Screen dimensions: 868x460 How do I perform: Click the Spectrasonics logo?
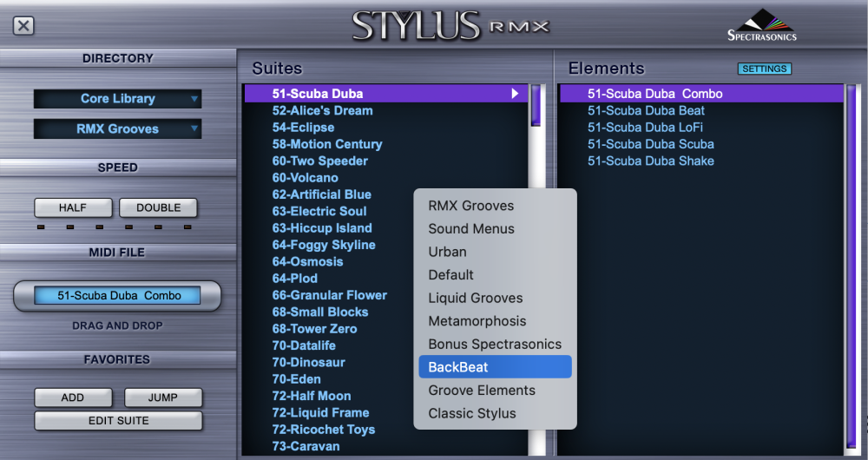pyautogui.click(x=762, y=25)
